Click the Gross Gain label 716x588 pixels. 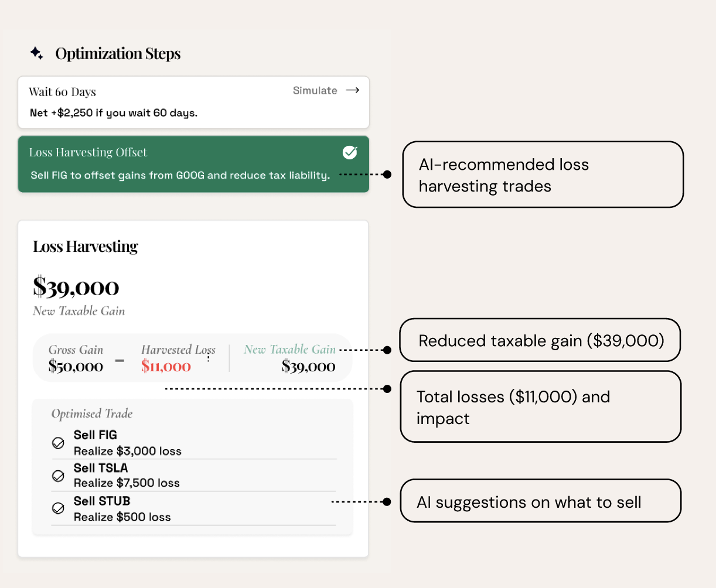coord(76,350)
